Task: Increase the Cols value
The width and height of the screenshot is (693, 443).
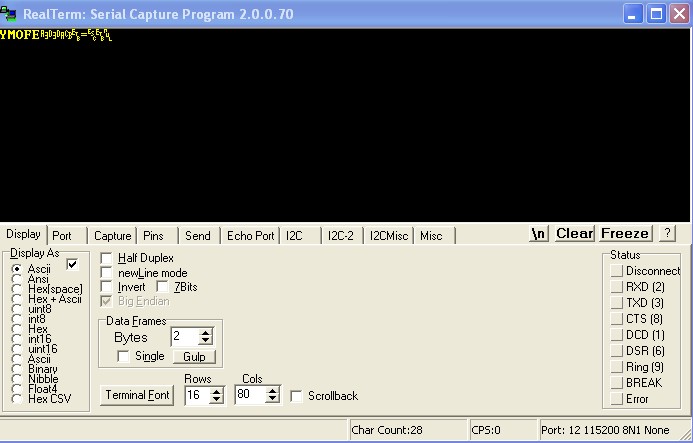Action: (x=273, y=391)
